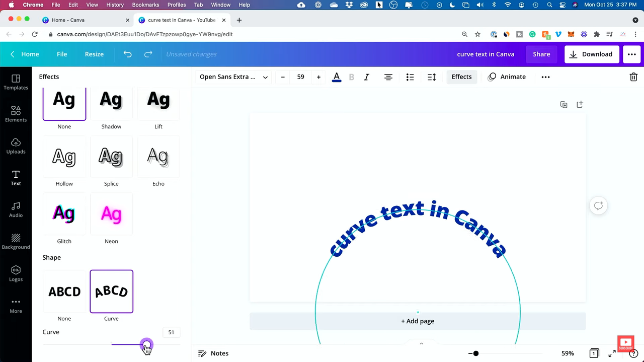The height and width of the screenshot is (362, 644).
Task: Select the None text effect
Action: pos(64,103)
